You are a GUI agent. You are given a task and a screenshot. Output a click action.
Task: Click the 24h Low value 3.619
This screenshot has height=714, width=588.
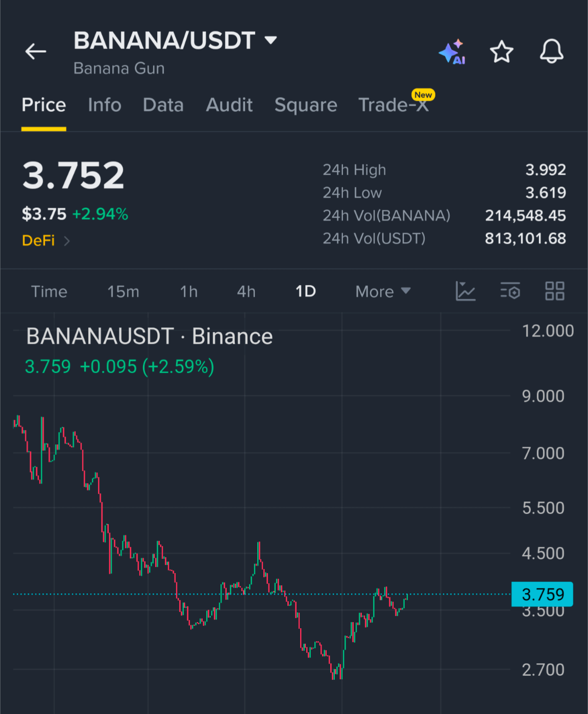tap(546, 193)
